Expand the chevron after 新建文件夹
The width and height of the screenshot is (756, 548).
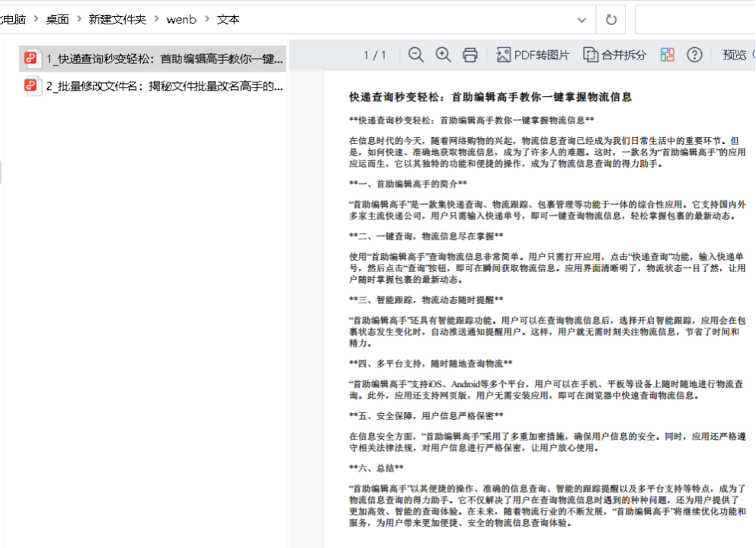coord(156,20)
